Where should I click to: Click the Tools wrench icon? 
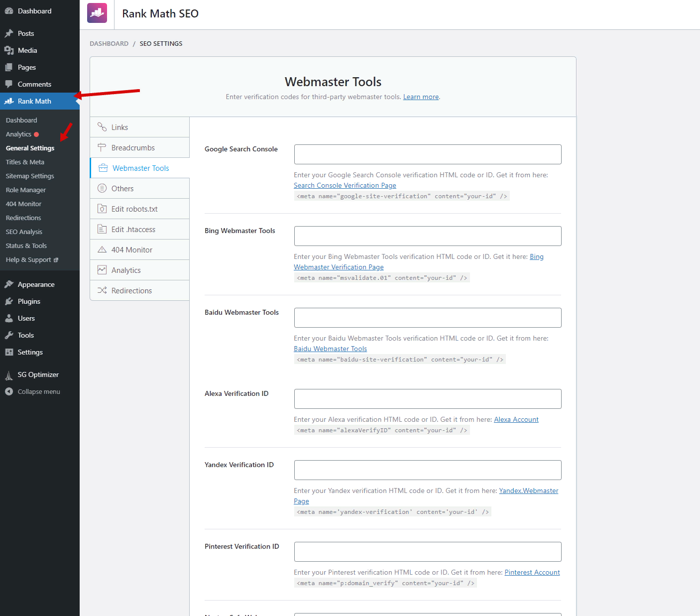pyautogui.click(x=9, y=335)
